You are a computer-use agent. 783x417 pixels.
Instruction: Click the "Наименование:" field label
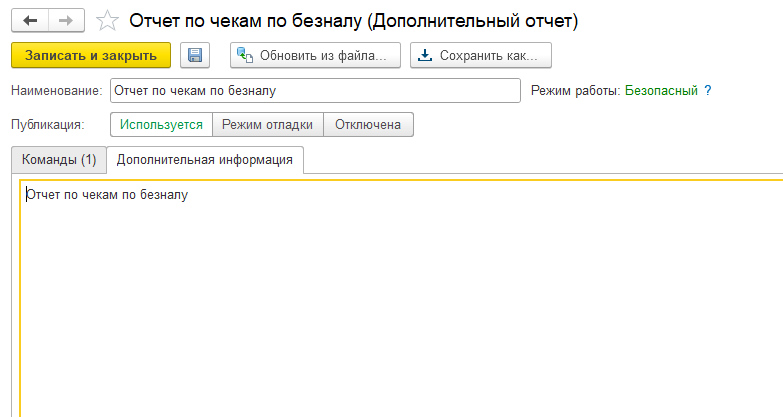pos(56,91)
